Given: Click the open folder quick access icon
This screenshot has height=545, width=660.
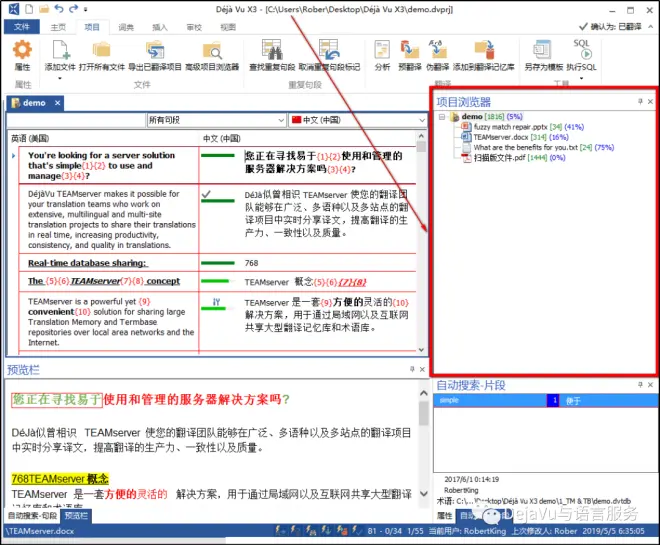Looking at the screenshot, I should 44,8.
